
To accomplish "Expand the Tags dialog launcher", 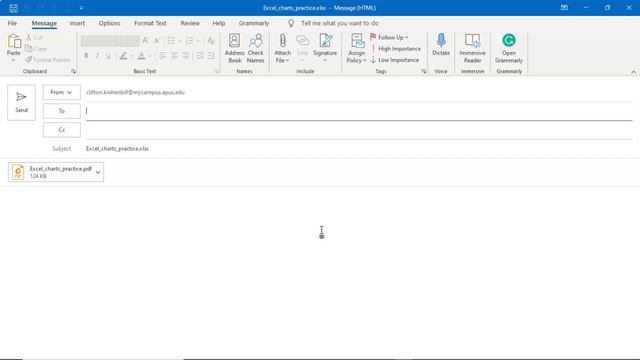I will [x=424, y=71].
